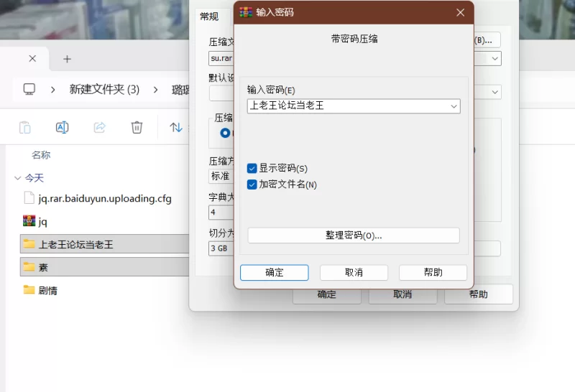Expand the password combo box dropdown arrow
575x392 pixels.
[x=454, y=106]
